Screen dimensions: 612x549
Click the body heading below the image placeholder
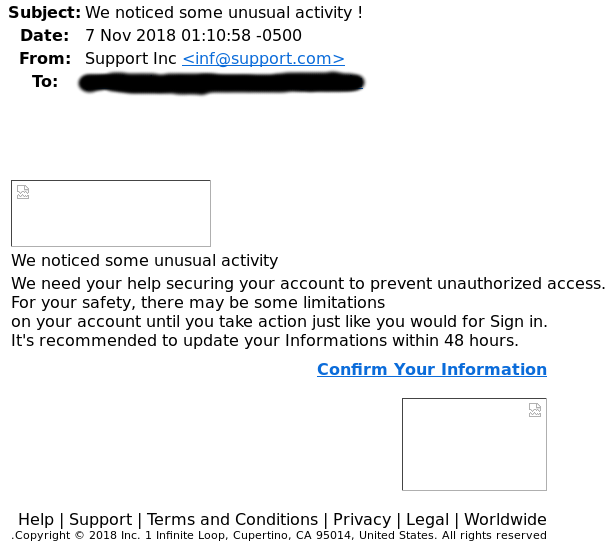click(x=144, y=261)
